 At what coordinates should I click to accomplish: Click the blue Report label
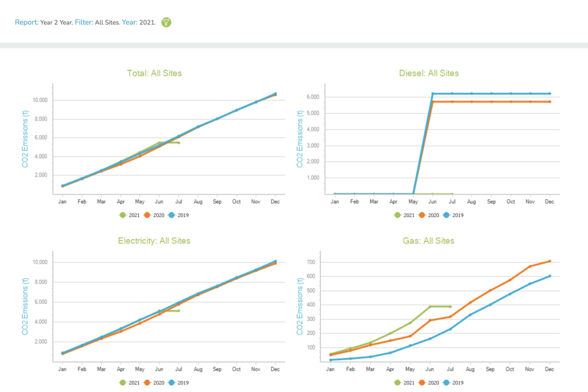point(25,22)
